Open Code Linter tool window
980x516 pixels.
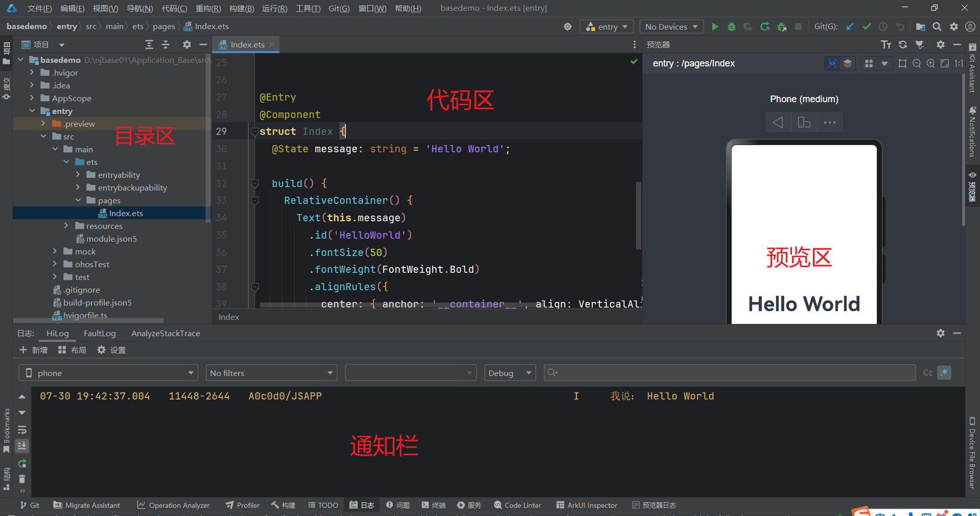pos(518,505)
